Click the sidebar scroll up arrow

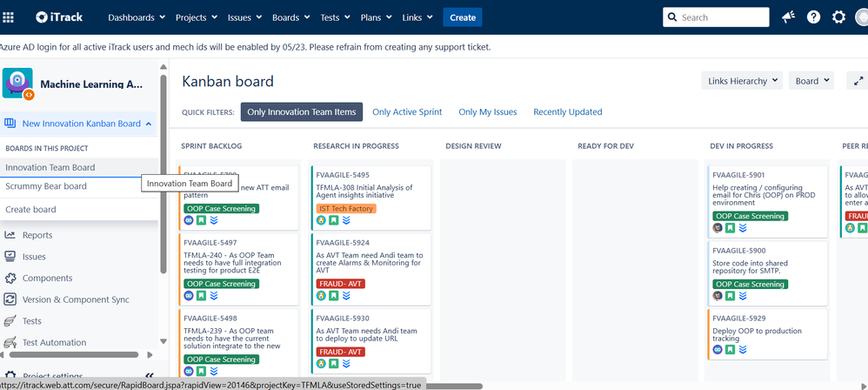point(164,67)
